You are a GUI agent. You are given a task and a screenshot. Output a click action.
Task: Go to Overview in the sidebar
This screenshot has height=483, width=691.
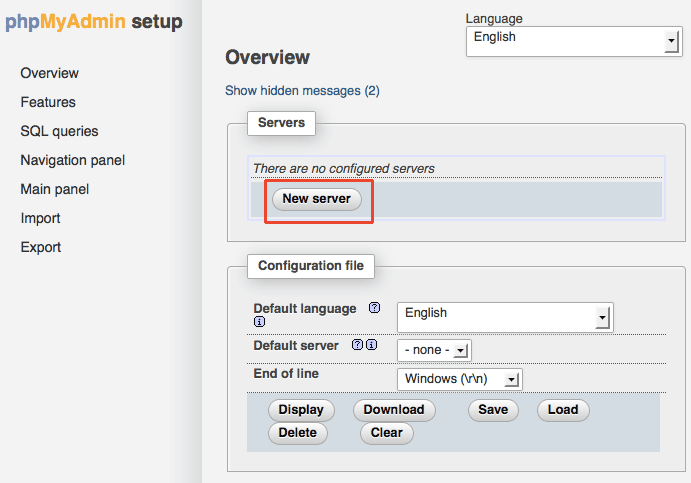click(49, 73)
